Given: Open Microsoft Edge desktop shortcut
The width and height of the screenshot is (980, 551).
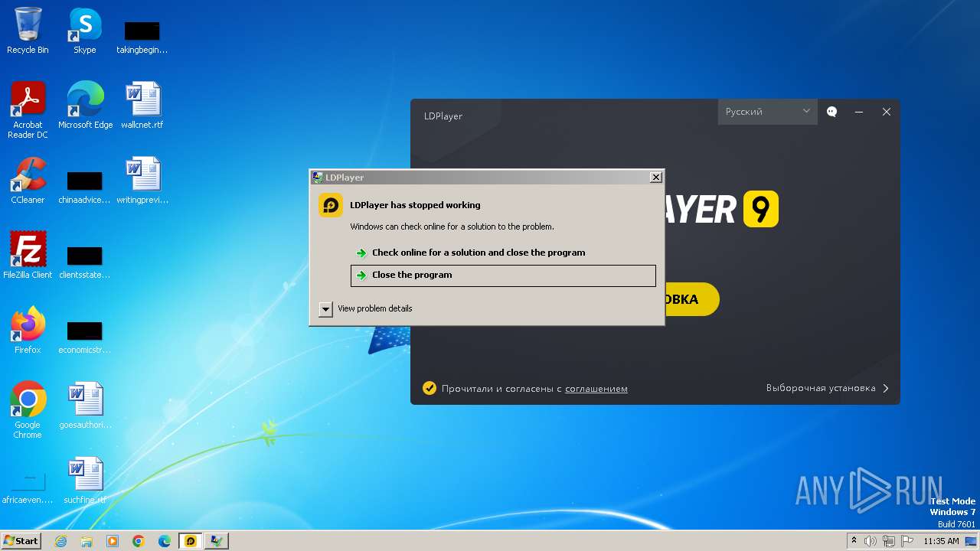Looking at the screenshot, I should 85,106.
